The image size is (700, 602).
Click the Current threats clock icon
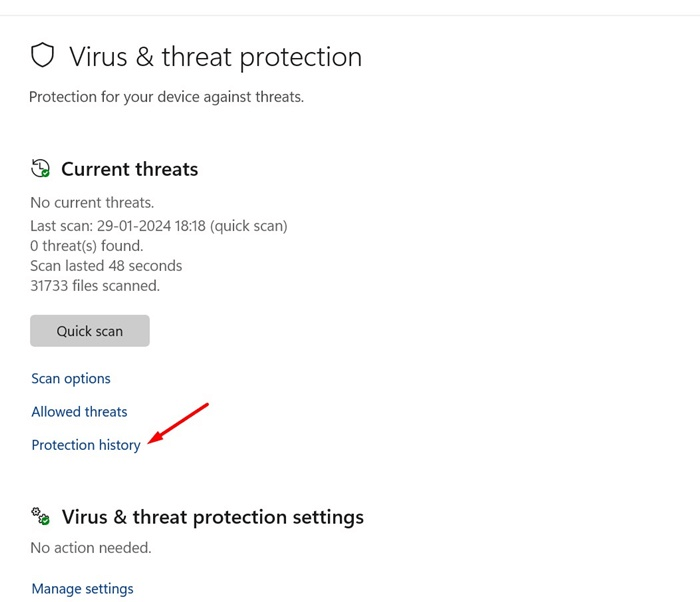click(40, 168)
